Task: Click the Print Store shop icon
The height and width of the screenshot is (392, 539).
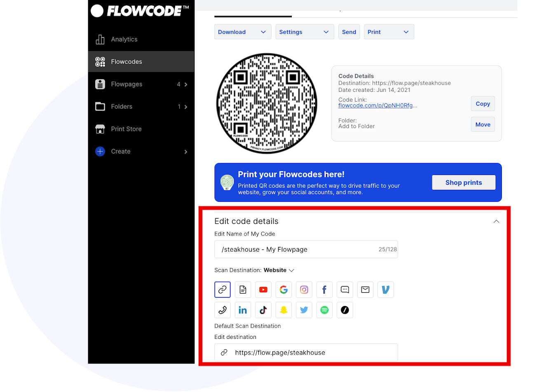Action: [100, 129]
